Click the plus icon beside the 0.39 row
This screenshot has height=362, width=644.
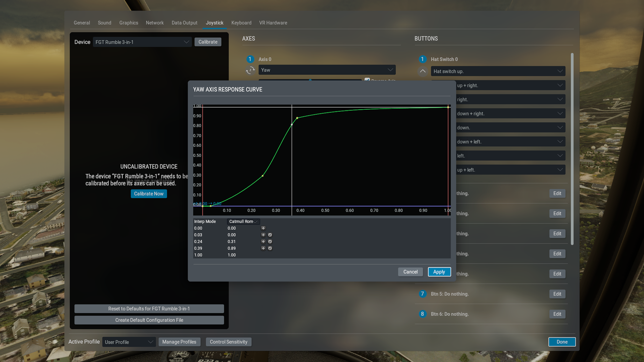(263, 248)
